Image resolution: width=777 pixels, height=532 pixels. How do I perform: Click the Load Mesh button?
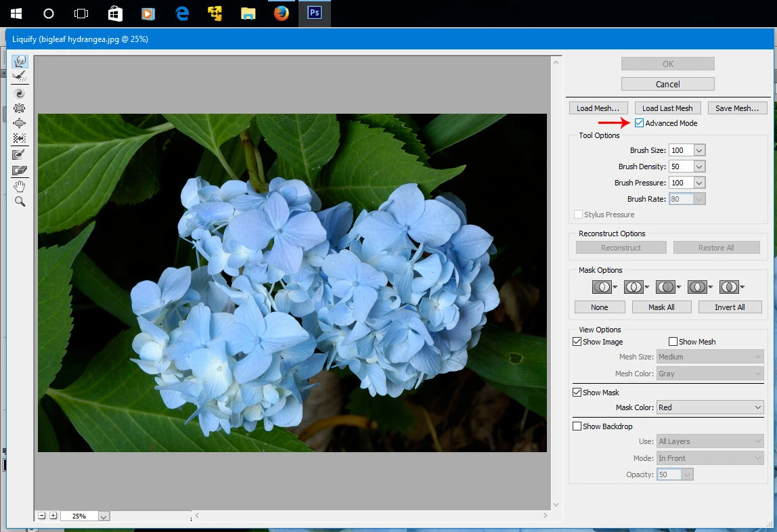[x=598, y=108]
